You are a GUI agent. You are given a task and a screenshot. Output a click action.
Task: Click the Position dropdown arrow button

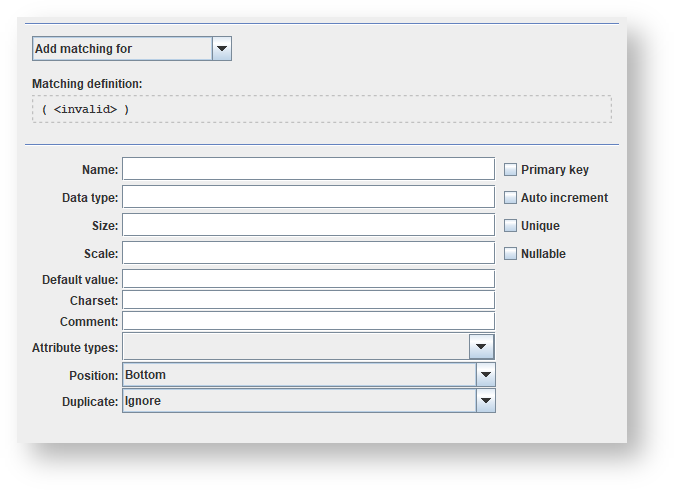click(x=485, y=375)
